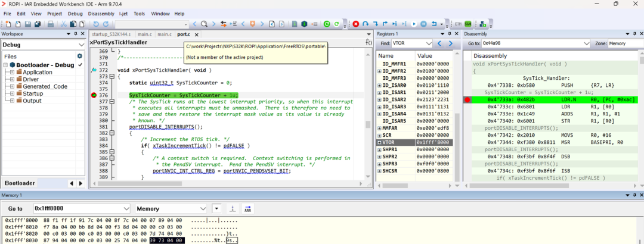Resume execution with Go button
This screenshot has height=244, width=644.
click(x=414, y=24)
